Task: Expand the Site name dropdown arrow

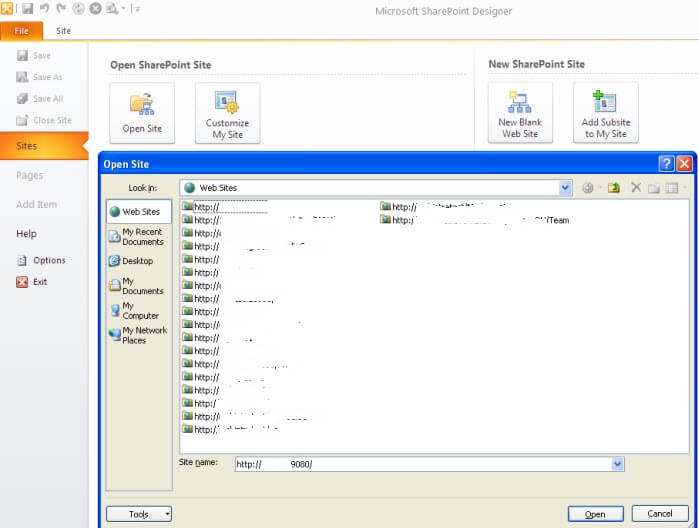Action: [x=617, y=464]
